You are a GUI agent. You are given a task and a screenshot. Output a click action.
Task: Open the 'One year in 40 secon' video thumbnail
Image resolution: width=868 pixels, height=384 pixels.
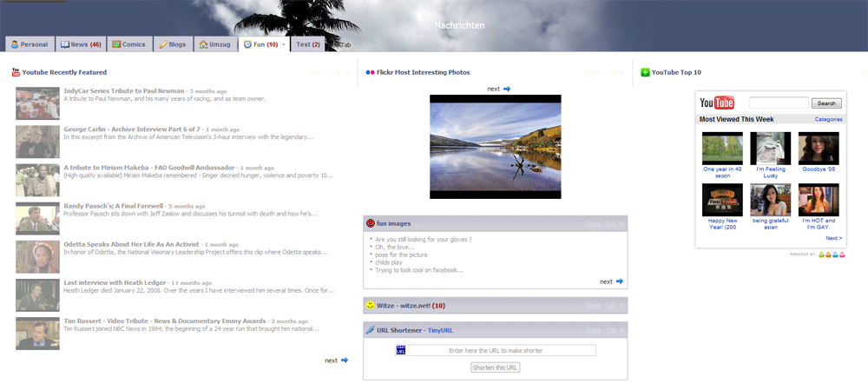pyautogui.click(x=722, y=148)
